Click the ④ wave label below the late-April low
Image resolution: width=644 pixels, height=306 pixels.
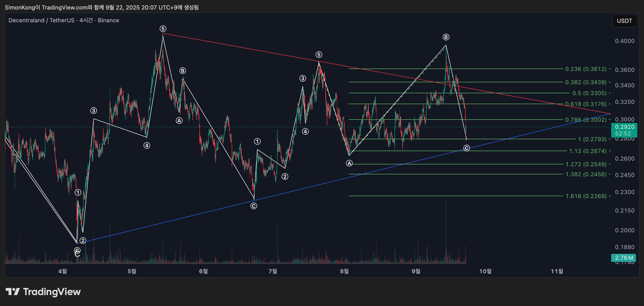(147, 145)
